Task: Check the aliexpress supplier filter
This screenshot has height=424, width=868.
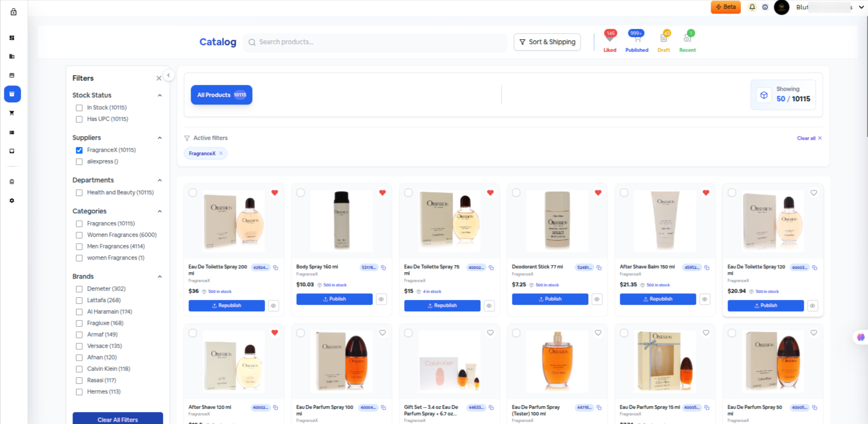Action: (x=80, y=162)
